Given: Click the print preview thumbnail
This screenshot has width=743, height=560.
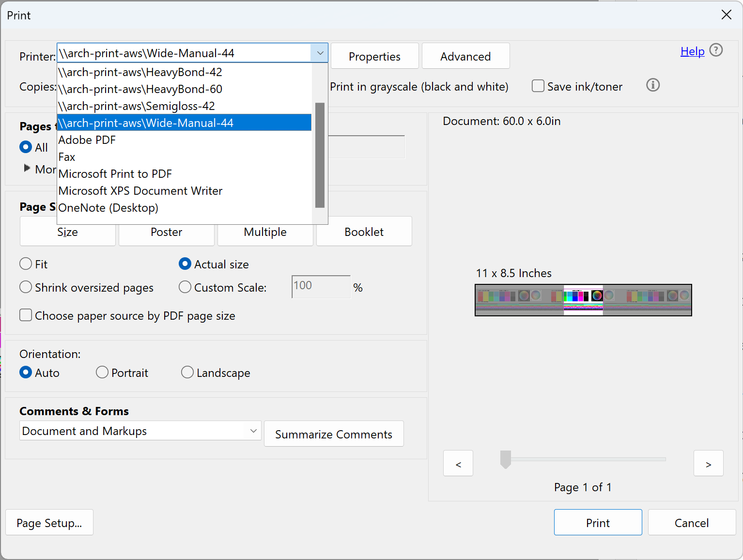Looking at the screenshot, I should coord(583,300).
